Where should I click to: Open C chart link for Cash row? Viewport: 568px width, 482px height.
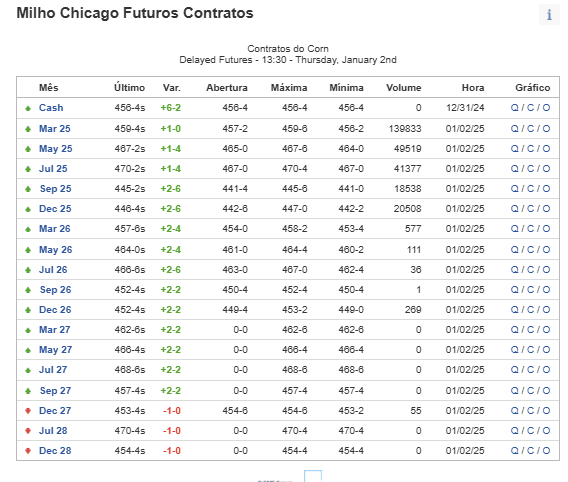click(530, 108)
